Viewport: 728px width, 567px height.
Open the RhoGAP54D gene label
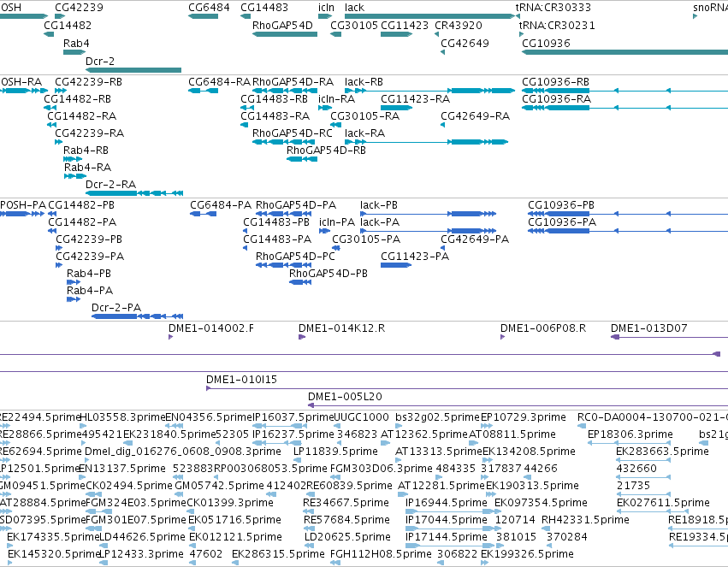pos(282,25)
